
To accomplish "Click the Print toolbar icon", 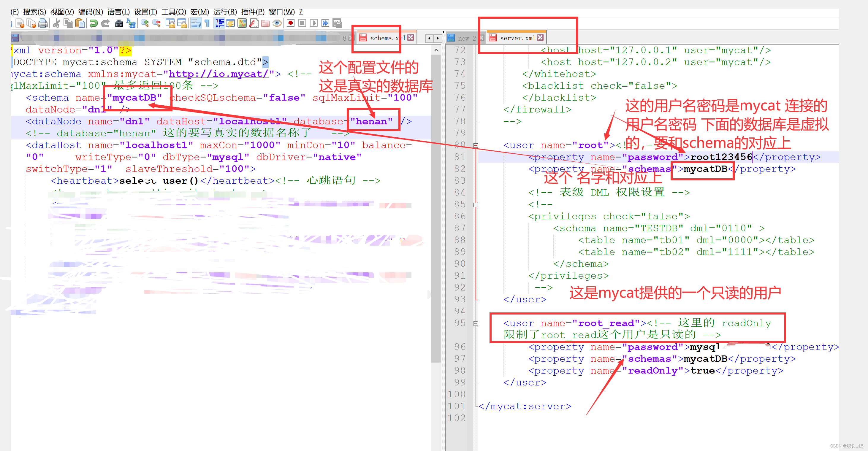I will tap(43, 23).
